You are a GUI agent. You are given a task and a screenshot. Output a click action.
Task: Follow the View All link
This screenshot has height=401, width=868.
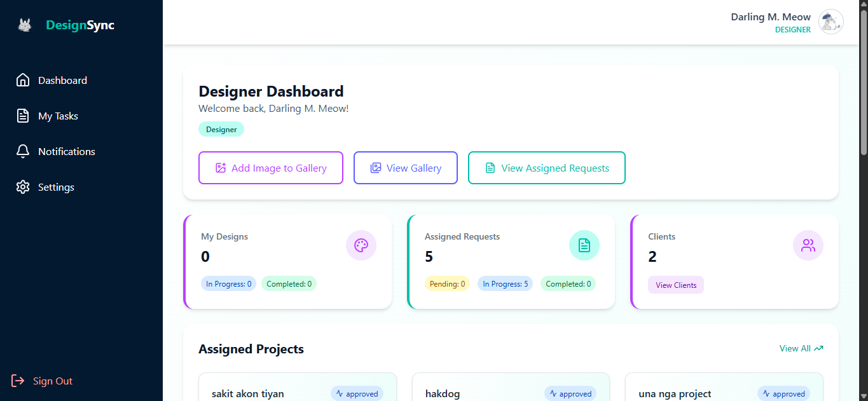tap(801, 348)
